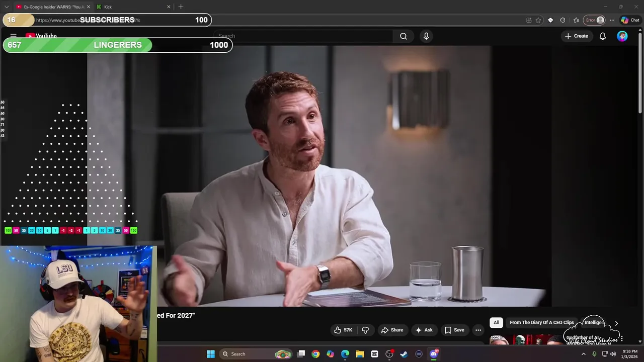This screenshot has width=644, height=362.
Task: Close the Ex-Google Insider tab
Action: 89,7
